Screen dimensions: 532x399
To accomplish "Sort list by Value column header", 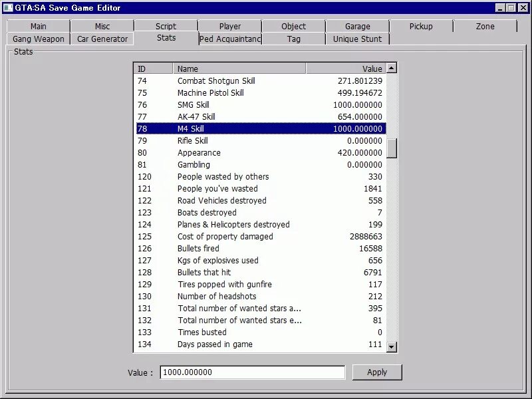I will tap(346, 68).
